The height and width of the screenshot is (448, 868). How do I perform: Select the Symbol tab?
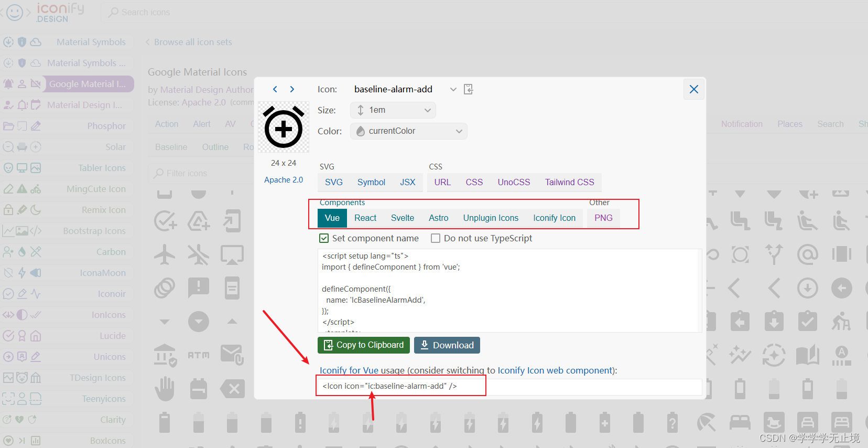[371, 182]
